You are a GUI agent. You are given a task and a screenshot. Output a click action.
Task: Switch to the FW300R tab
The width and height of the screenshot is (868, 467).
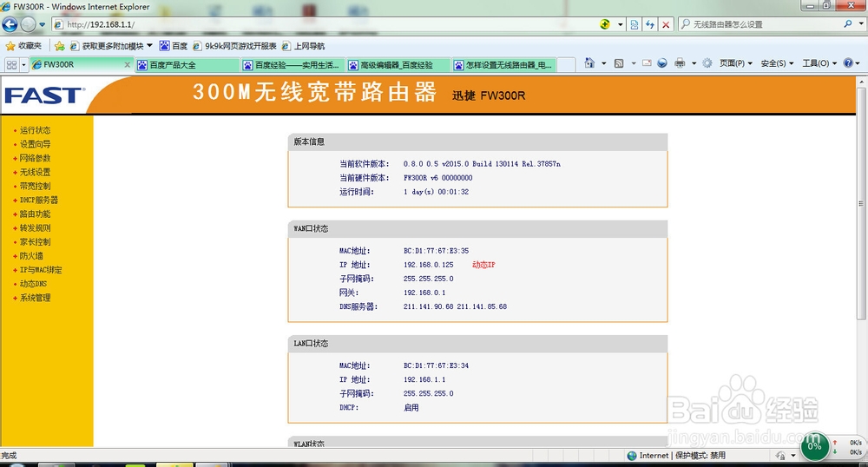(77, 65)
